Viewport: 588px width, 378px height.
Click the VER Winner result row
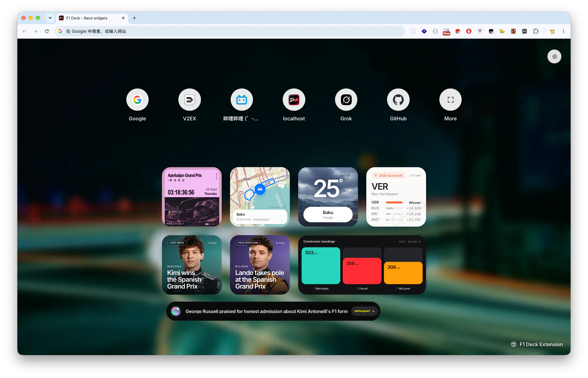tap(396, 202)
